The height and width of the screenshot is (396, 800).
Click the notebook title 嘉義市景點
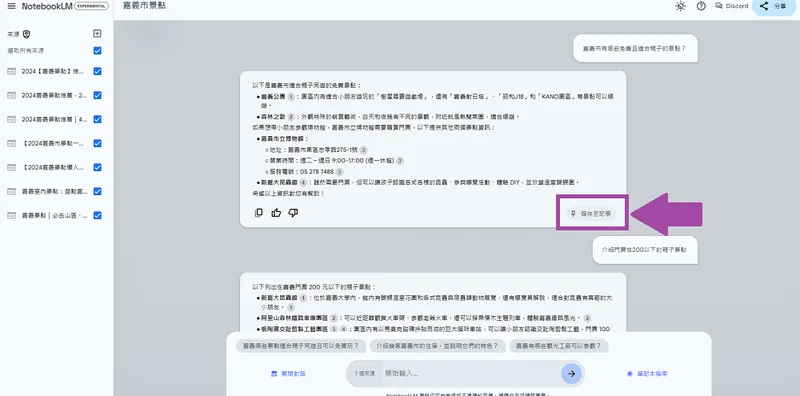[x=144, y=6]
